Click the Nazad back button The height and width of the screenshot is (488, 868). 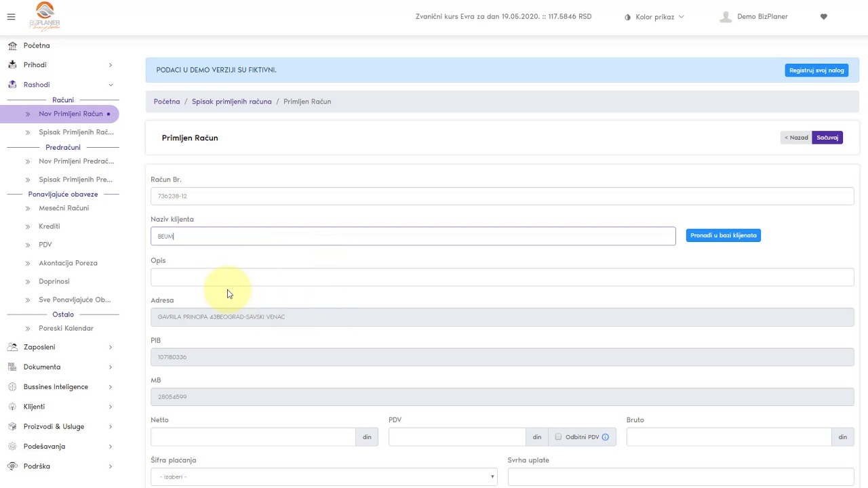(x=796, y=138)
